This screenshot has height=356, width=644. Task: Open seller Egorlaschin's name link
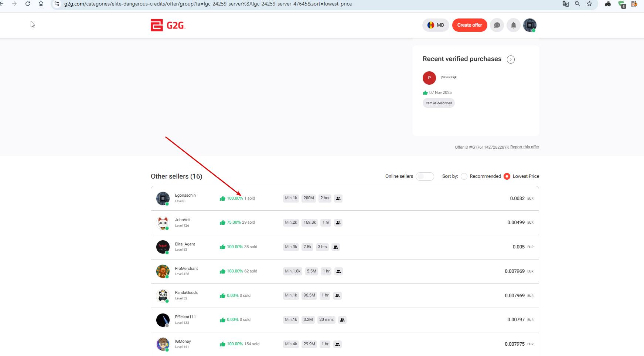[185, 196]
